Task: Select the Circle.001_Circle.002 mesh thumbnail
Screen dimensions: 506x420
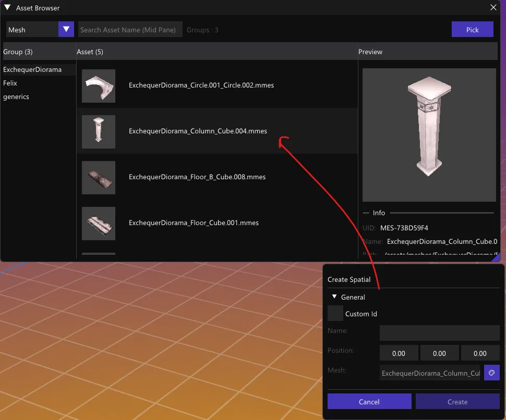Action: (99, 86)
